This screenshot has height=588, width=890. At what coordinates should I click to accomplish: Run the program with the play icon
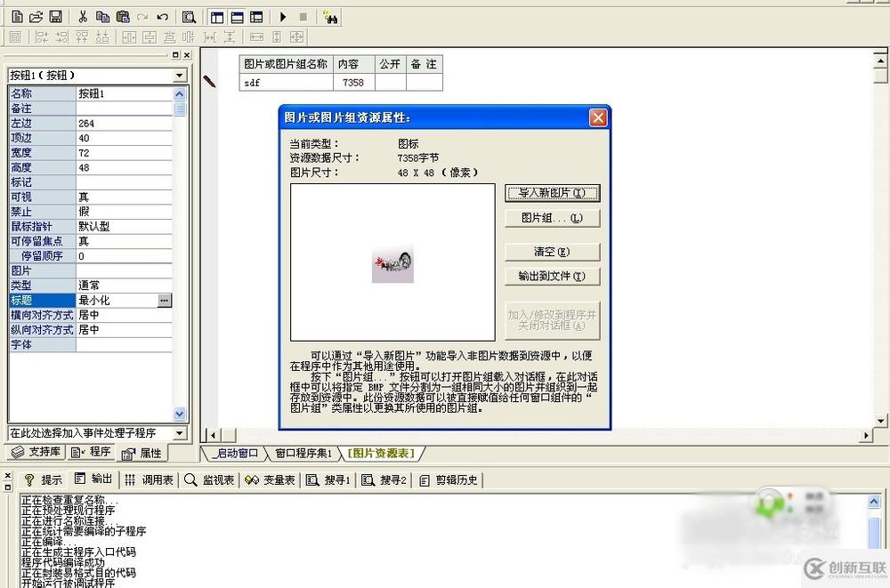click(x=283, y=17)
